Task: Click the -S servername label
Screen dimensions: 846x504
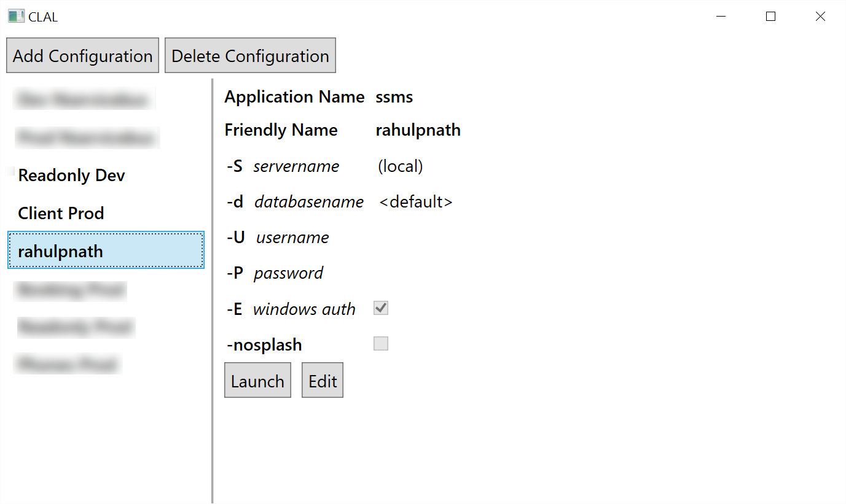Action: pos(283,166)
